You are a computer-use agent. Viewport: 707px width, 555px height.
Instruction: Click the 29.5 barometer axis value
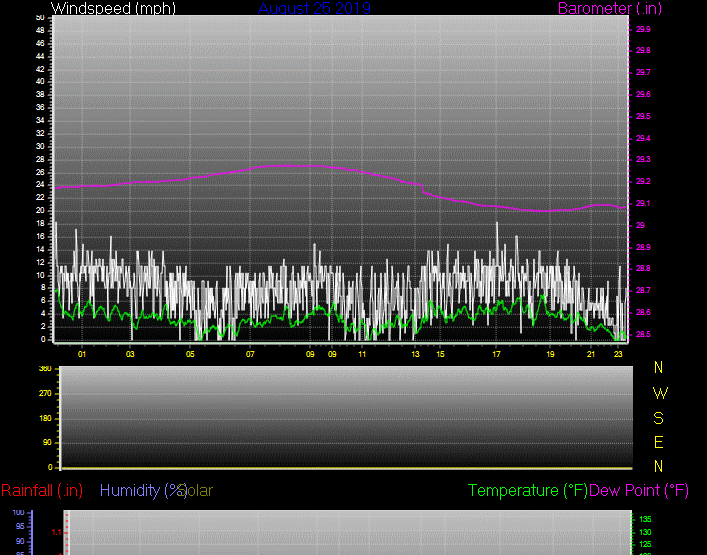tap(643, 116)
